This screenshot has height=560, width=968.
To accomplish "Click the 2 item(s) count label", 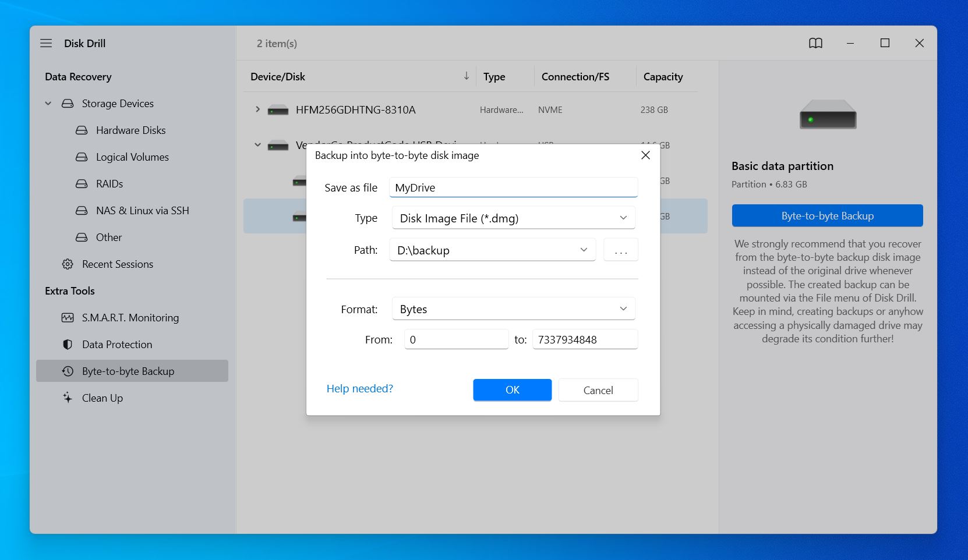I will click(x=277, y=44).
